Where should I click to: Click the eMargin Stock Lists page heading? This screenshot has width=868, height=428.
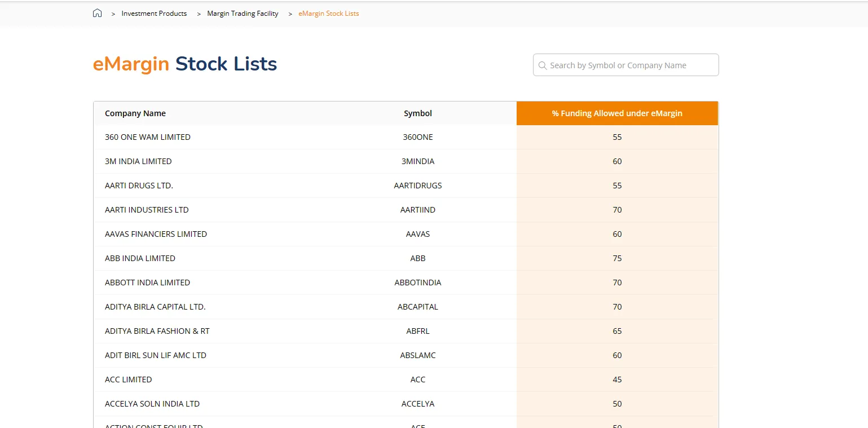pyautogui.click(x=185, y=64)
